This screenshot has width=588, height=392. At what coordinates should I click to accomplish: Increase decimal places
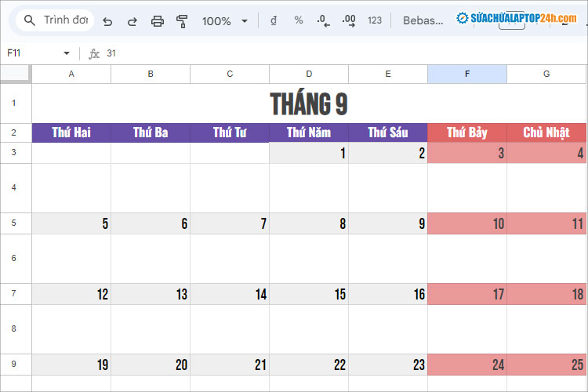[x=349, y=21]
